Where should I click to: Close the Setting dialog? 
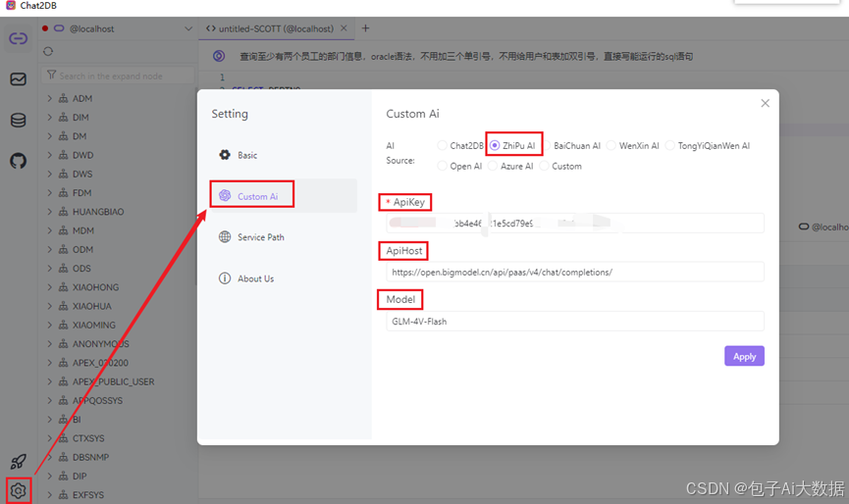coord(765,103)
